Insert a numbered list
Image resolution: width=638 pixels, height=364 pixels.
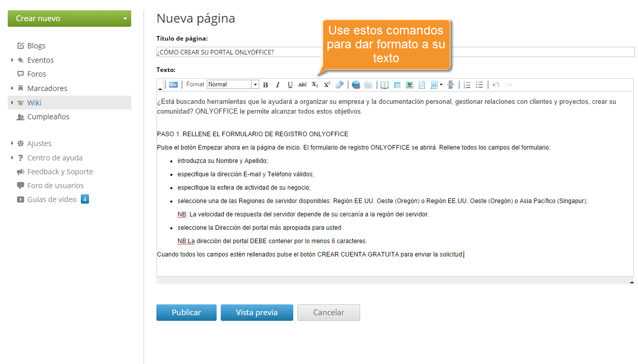[467, 84]
